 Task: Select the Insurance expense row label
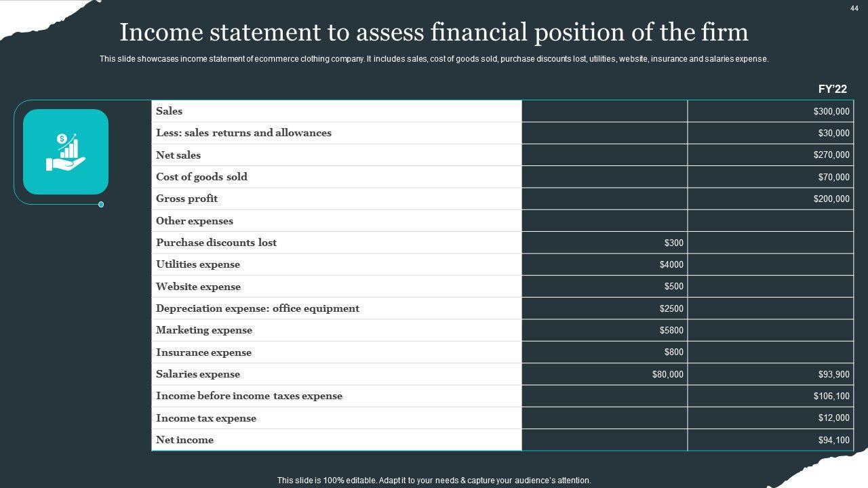point(203,352)
